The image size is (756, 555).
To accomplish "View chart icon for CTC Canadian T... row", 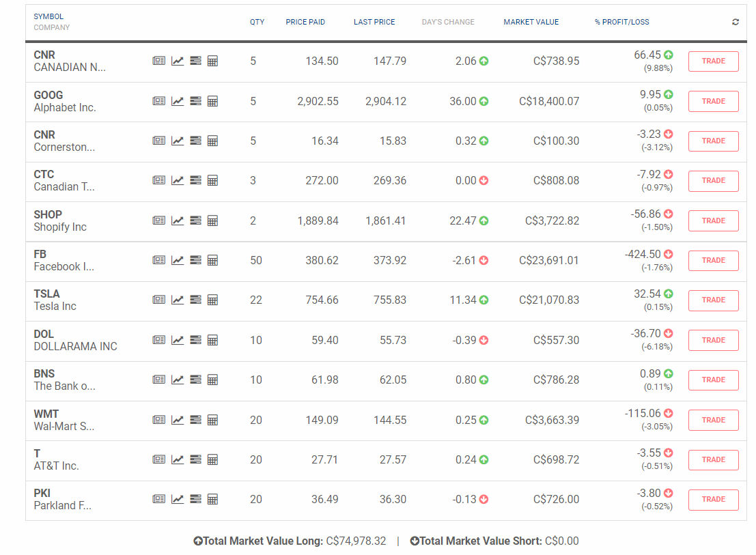I will pyautogui.click(x=178, y=180).
